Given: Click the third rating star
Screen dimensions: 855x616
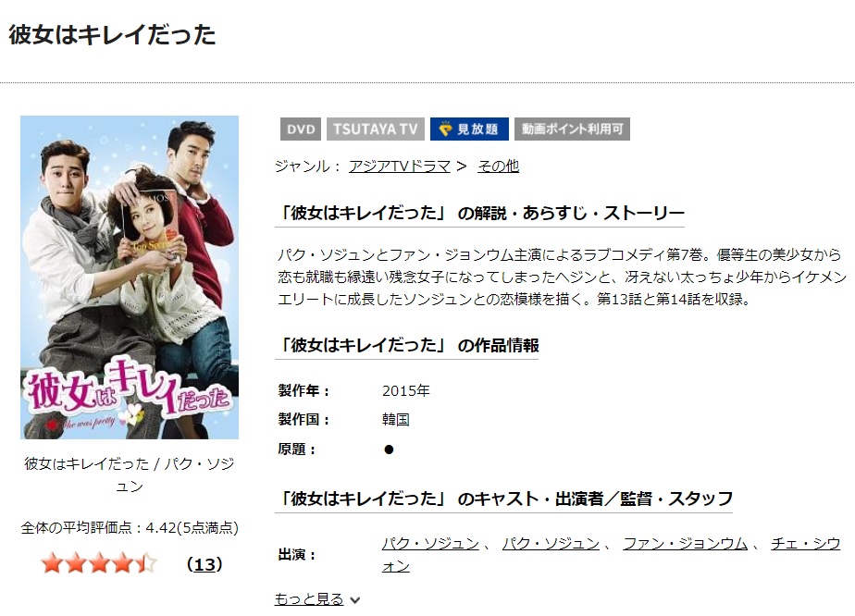Looking at the screenshot, I should point(99,563).
